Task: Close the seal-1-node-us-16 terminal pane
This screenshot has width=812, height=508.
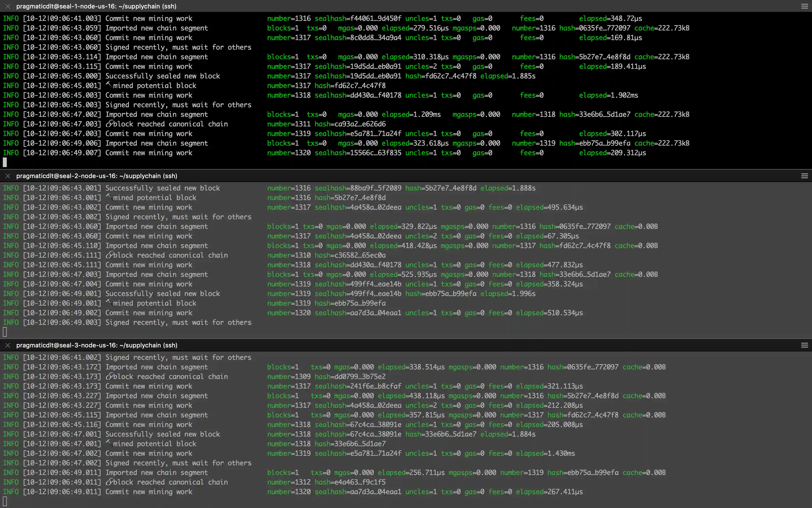Action: tap(8, 6)
